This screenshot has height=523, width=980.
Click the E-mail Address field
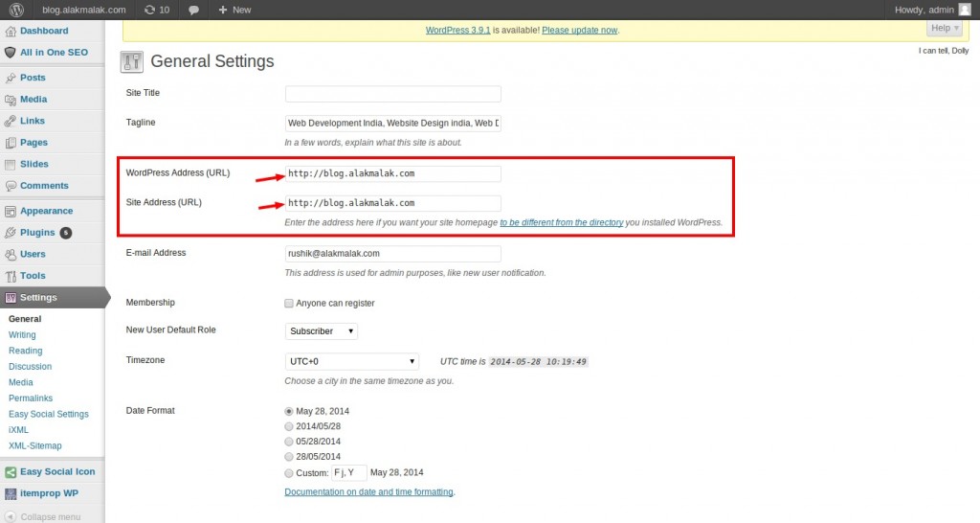click(393, 254)
